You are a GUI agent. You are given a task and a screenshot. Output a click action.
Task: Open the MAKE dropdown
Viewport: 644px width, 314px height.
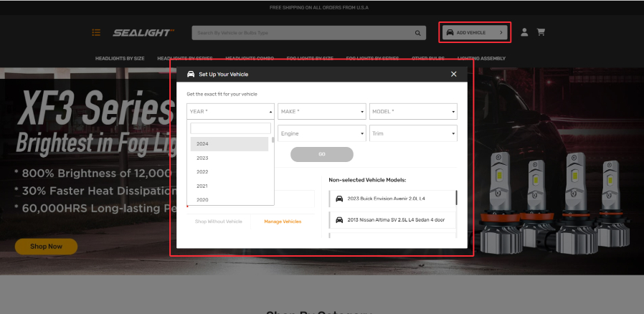[322, 112]
